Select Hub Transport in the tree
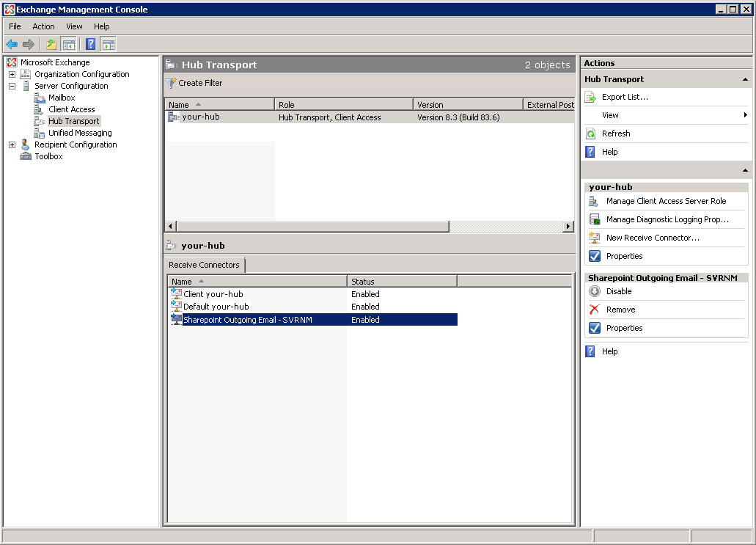 click(x=74, y=121)
